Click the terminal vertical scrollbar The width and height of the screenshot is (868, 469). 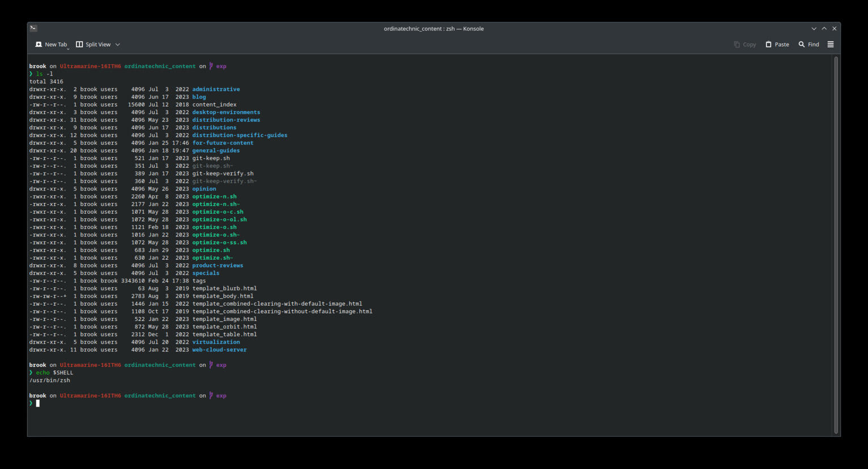click(x=836, y=245)
